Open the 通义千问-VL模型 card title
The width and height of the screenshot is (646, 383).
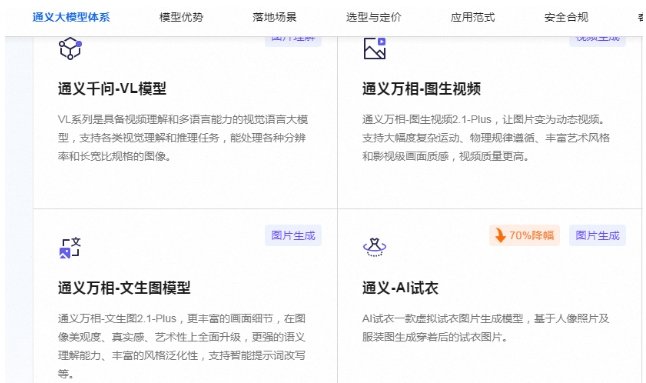pos(112,89)
